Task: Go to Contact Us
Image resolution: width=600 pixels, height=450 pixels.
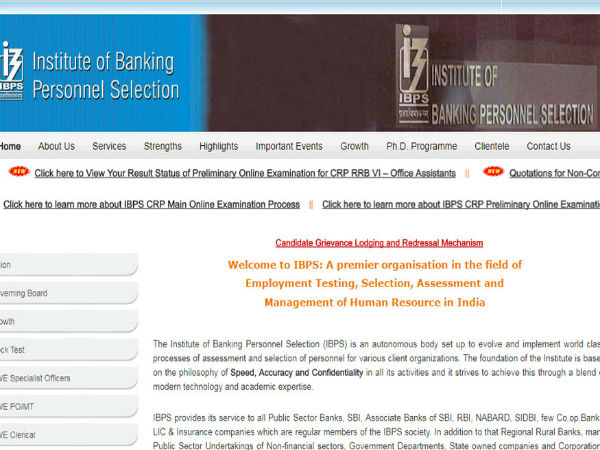Action: click(x=548, y=146)
